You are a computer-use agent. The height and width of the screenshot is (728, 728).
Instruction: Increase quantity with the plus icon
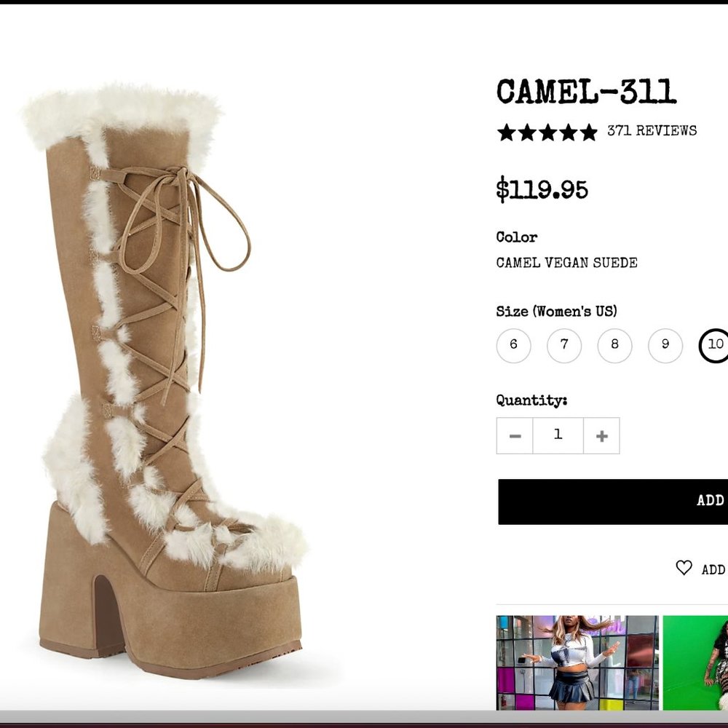pos(601,435)
